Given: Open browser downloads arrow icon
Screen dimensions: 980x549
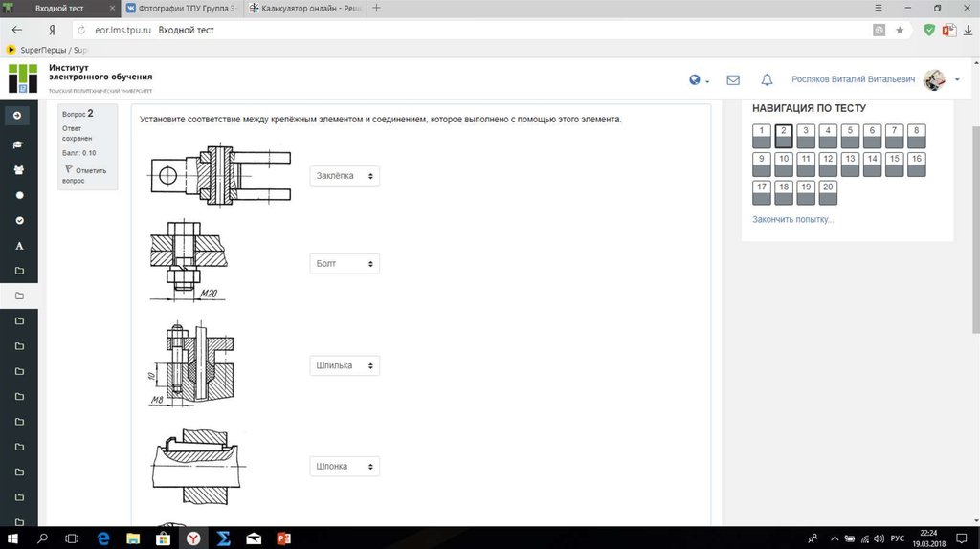Looking at the screenshot, I should pos(968,30).
